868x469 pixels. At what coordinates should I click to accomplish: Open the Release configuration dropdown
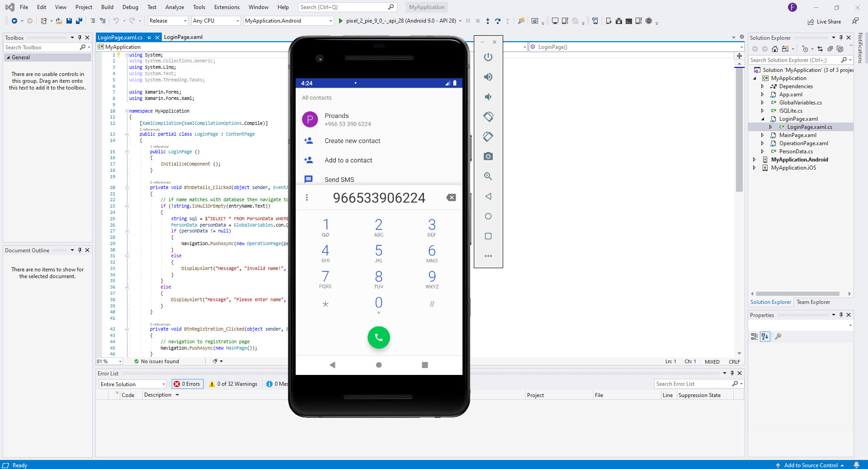168,21
